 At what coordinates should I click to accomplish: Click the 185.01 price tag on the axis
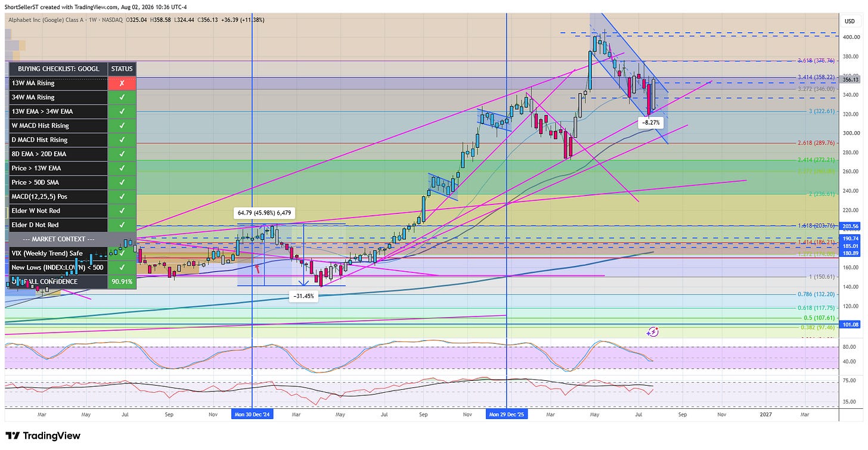[x=850, y=246]
